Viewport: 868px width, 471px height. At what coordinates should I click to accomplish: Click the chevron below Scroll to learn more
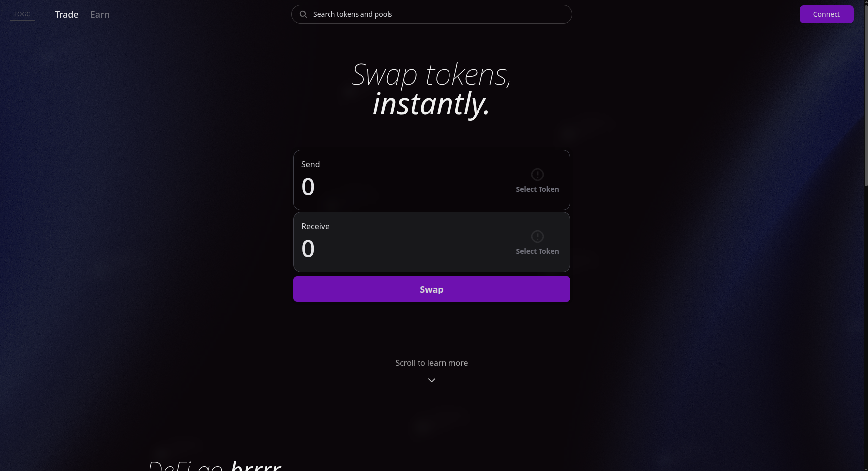[x=431, y=380]
